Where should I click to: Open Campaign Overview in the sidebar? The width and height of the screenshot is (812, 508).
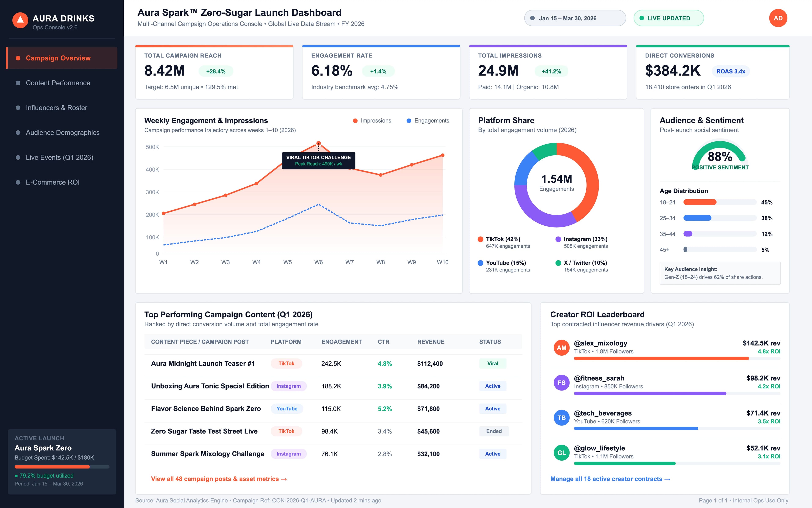point(62,58)
